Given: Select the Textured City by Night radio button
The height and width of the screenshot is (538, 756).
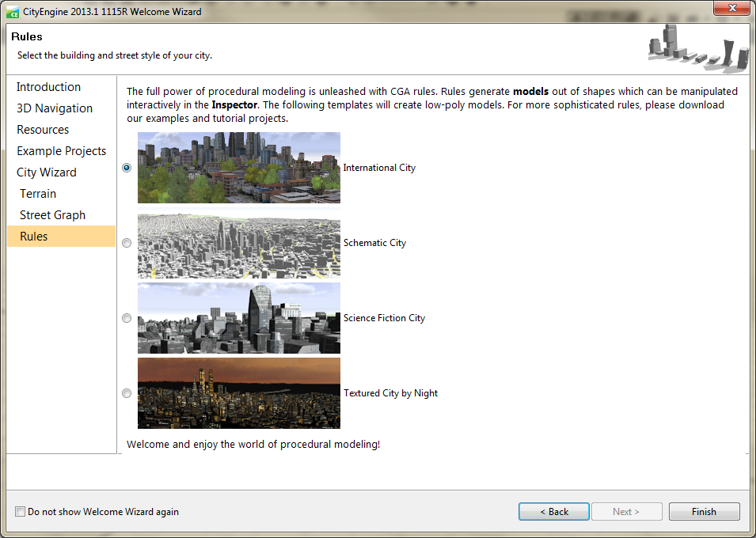Looking at the screenshot, I should (x=127, y=393).
